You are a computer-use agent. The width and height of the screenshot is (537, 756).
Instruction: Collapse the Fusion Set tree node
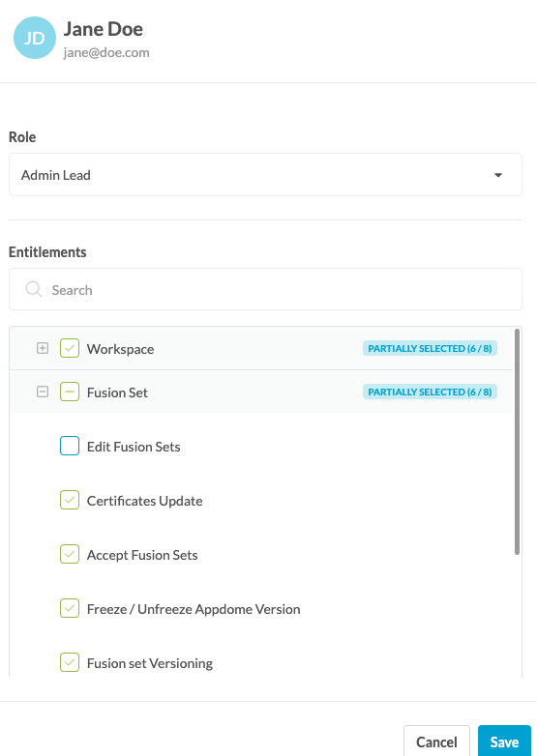pyautogui.click(x=43, y=392)
